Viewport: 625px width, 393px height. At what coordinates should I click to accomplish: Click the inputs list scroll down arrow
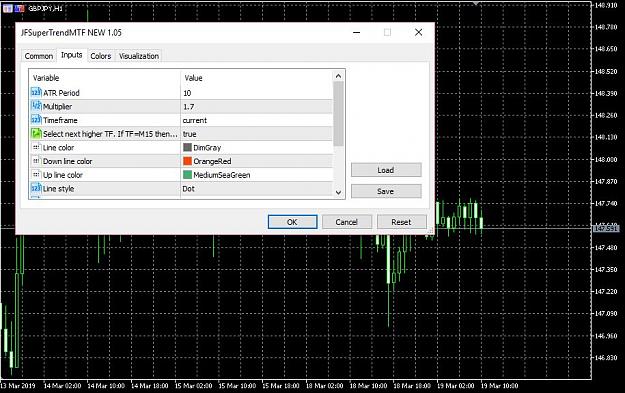coord(338,193)
